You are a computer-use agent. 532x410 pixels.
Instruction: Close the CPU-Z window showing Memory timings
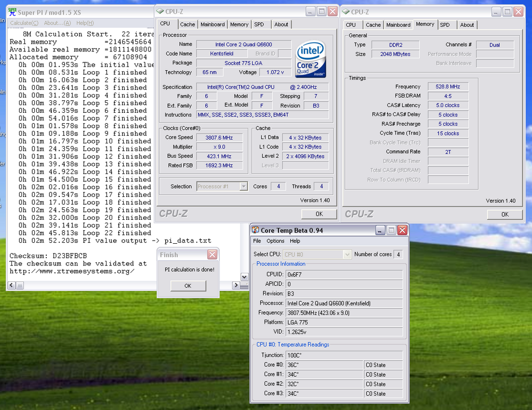tap(518, 11)
